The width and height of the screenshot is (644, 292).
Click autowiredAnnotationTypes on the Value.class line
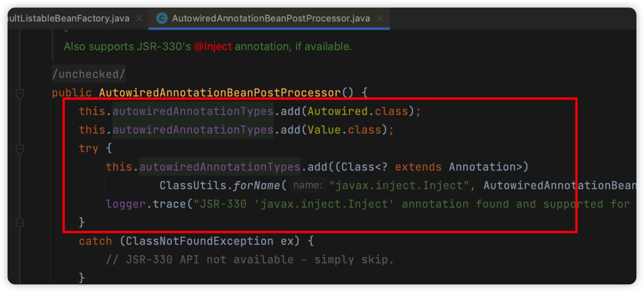pyautogui.click(x=193, y=130)
